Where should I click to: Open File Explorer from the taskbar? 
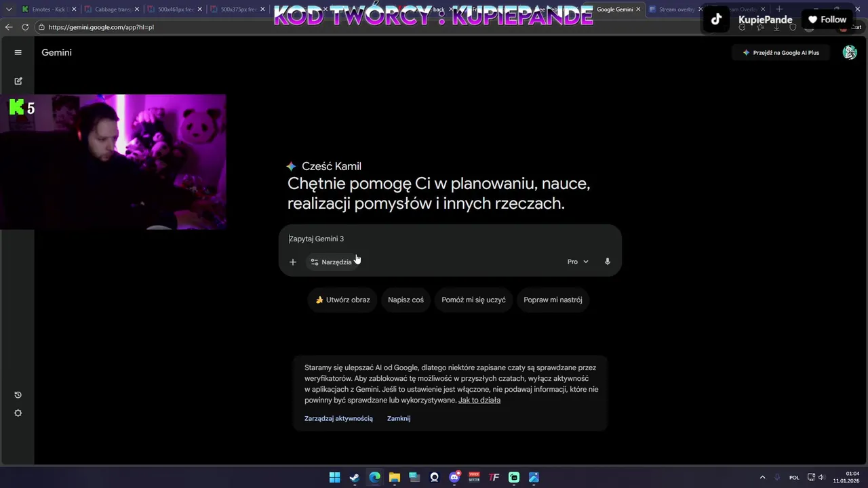click(x=395, y=477)
